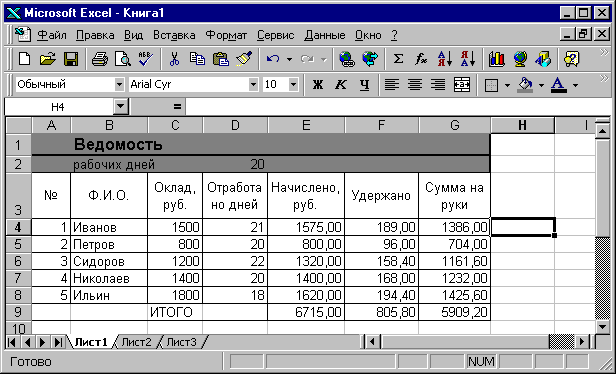Select the cell containing Сидоров
Image resolution: width=616 pixels, height=374 pixels.
point(109,261)
